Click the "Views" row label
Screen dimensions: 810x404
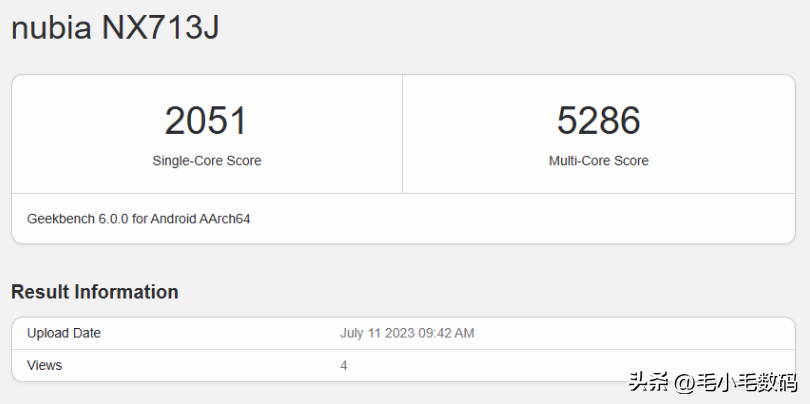44,365
